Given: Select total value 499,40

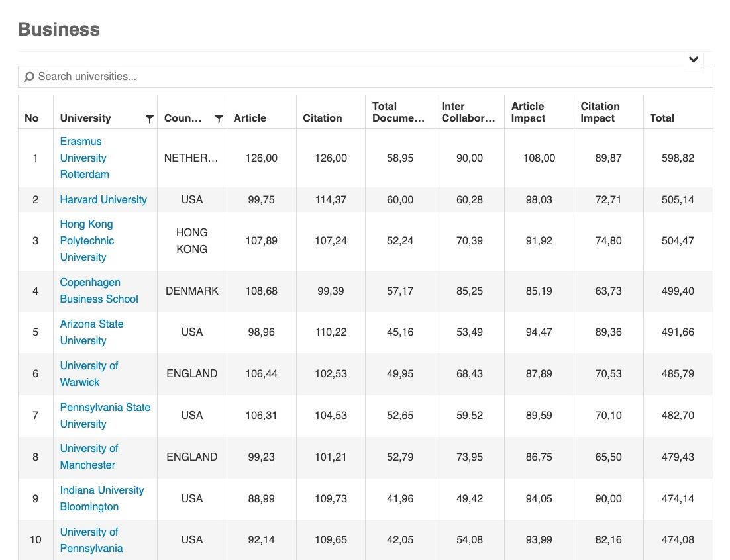Looking at the screenshot, I should coord(678,291).
